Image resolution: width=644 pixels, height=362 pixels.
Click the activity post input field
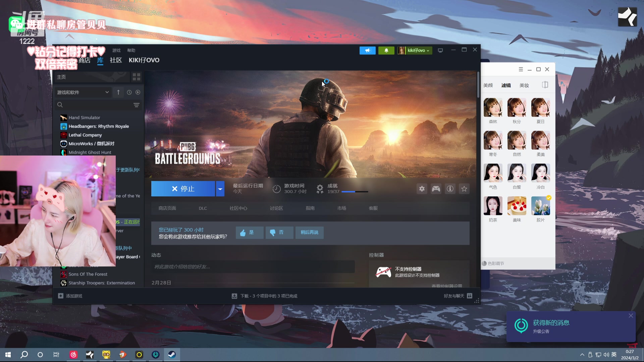[253, 267]
